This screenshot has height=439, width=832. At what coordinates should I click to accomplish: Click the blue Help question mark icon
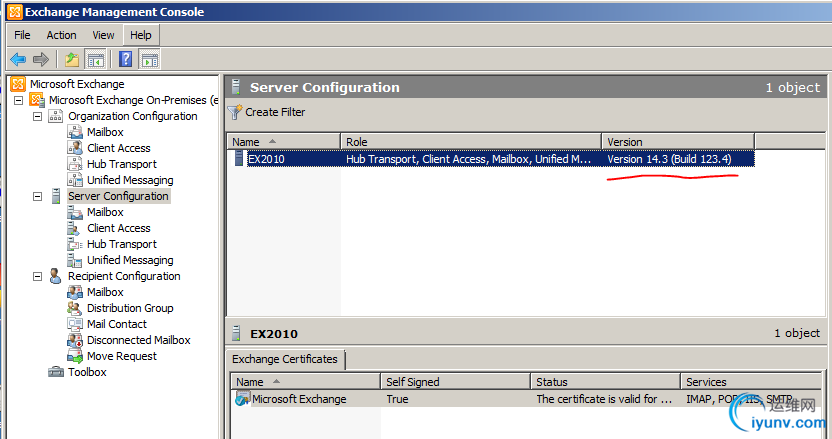coord(126,59)
